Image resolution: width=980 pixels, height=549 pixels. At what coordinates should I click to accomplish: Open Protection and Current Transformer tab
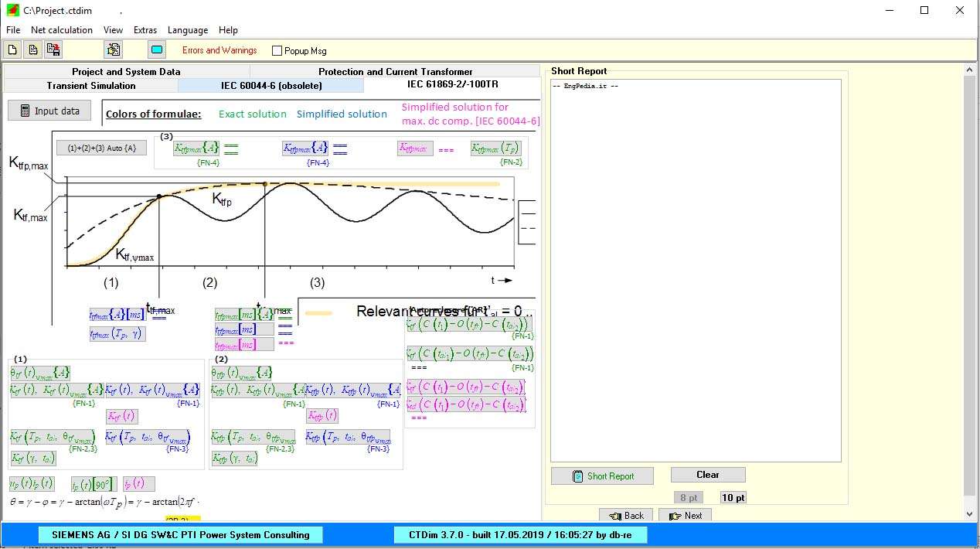tap(395, 71)
